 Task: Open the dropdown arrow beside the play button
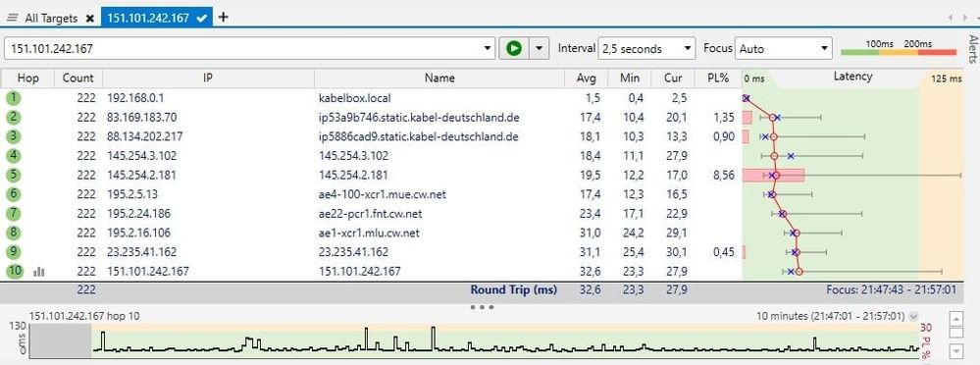click(x=540, y=48)
